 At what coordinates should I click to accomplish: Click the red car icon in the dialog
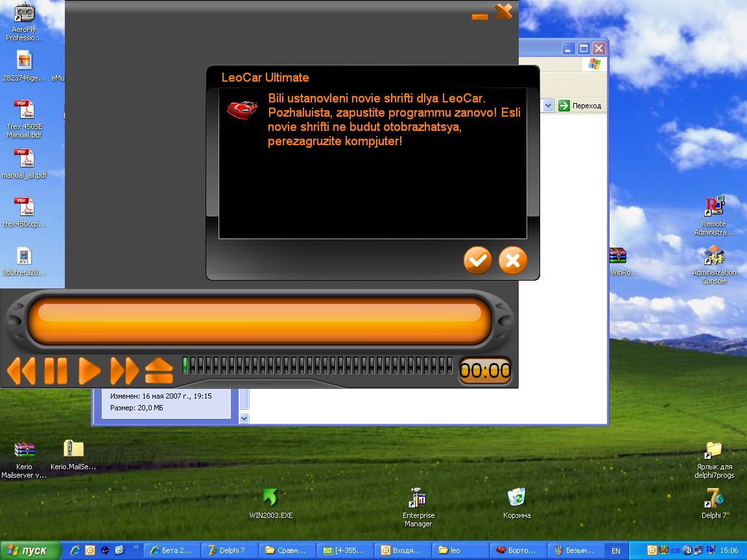tap(242, 110)
